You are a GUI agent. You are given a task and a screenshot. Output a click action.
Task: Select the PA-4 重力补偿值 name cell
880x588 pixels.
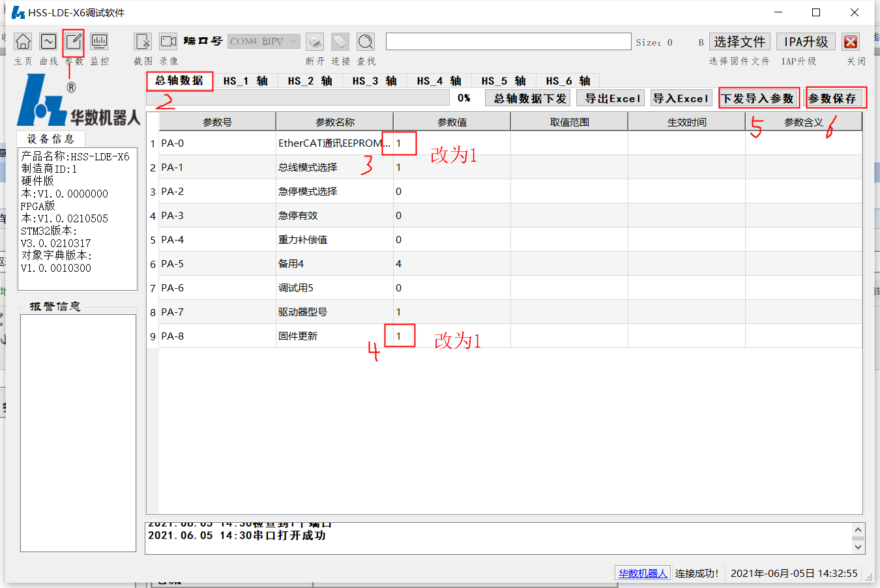(334, 240)
